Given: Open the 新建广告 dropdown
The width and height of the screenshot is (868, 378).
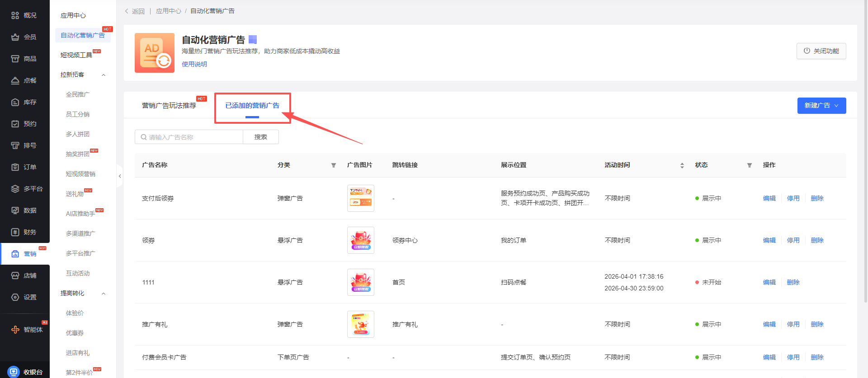Looking at the screenshot, I should pyautogui.click(x=821, y=106).
